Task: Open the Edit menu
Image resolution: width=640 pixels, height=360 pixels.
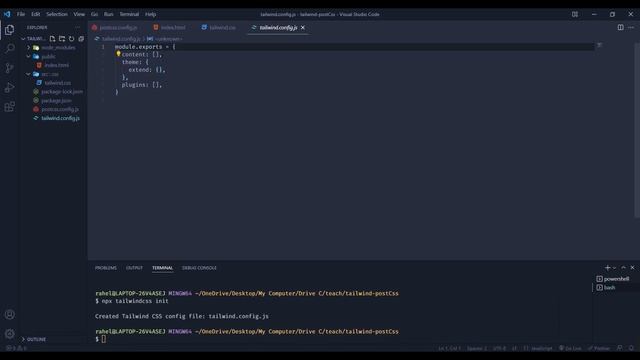Action: point(36,14)
